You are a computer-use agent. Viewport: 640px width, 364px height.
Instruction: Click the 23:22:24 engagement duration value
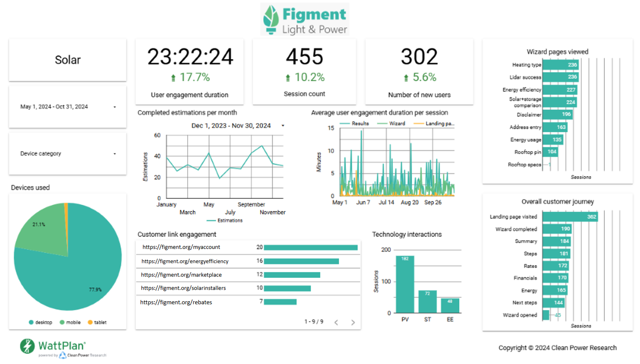point(190,57)
